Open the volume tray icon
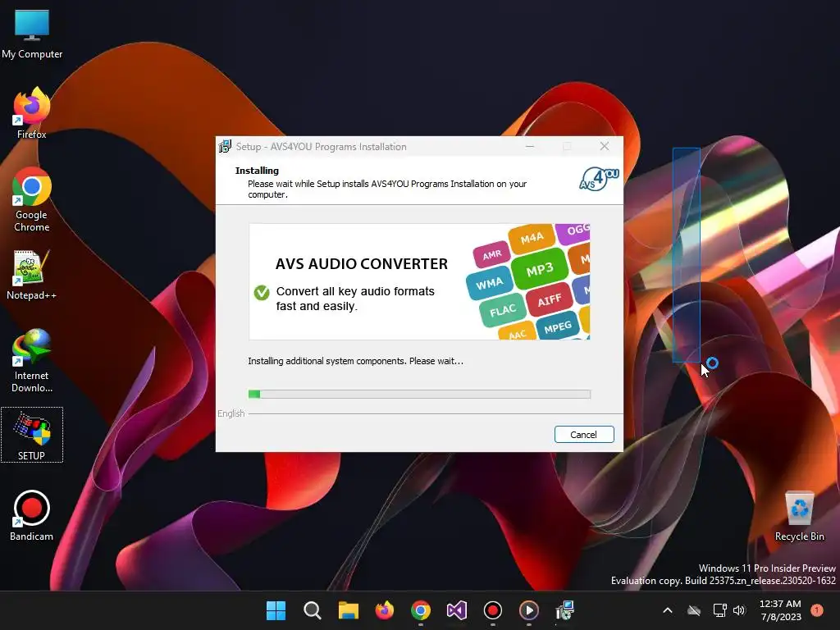Screen dimensions: 840x630 pyautogui.click(x=739, y=610)
